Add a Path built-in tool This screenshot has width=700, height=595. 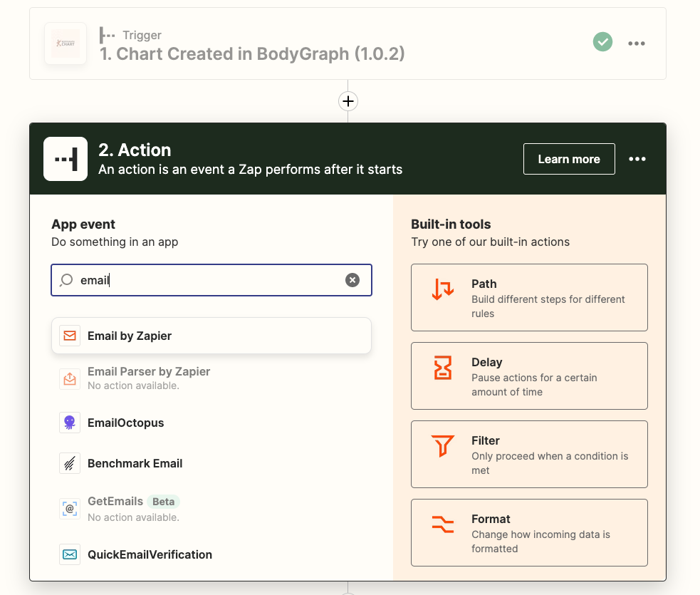[530, 298]
